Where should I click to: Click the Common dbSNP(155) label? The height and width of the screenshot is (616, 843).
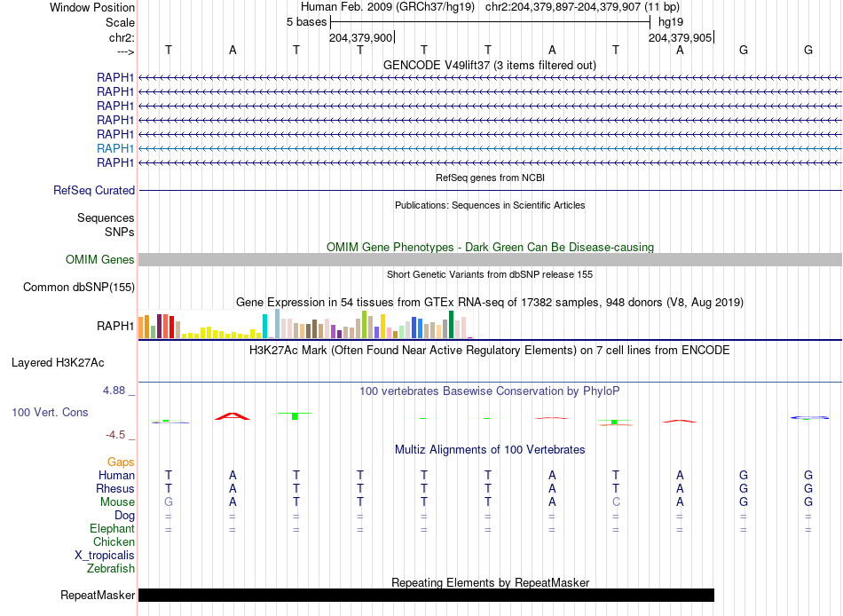point(79,288)
